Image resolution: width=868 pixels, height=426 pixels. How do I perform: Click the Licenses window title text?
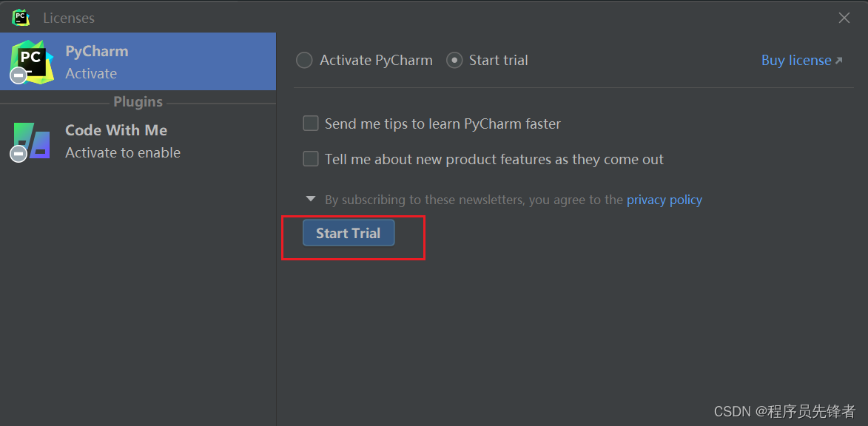pyautogui.click(x=69, y=18)
